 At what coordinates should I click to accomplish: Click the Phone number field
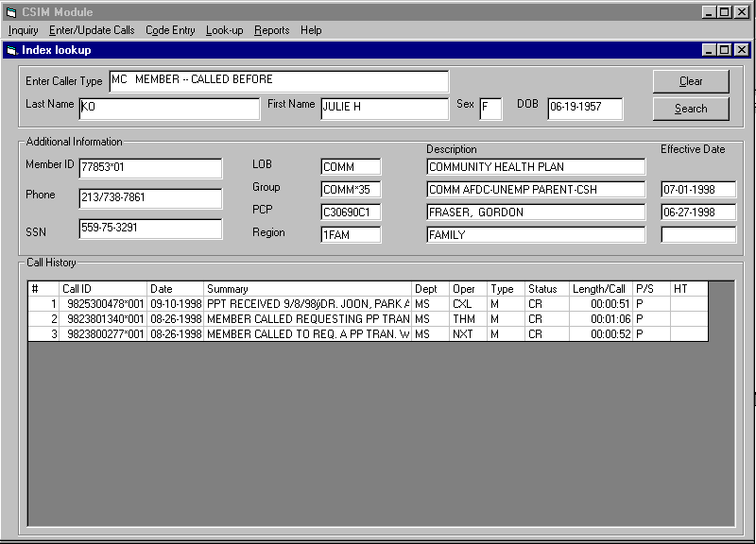tap(150, 198)
